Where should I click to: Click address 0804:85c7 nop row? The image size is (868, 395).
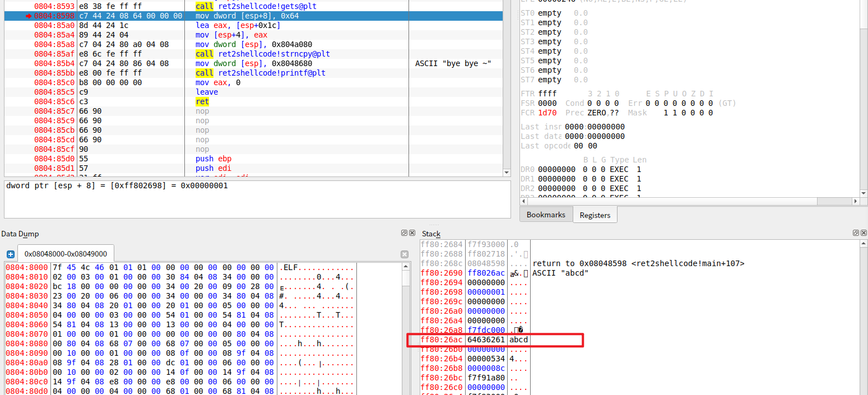pyautogui.click(x=254, y=111)
